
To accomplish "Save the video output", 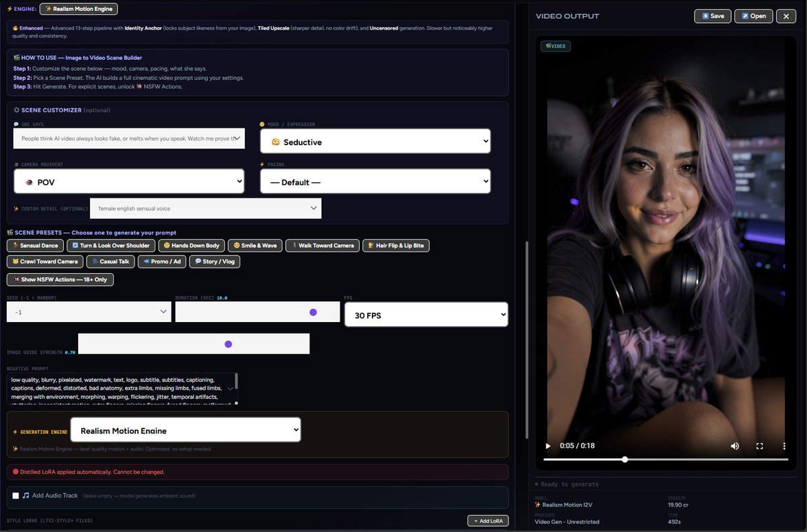I will point(713,16).
